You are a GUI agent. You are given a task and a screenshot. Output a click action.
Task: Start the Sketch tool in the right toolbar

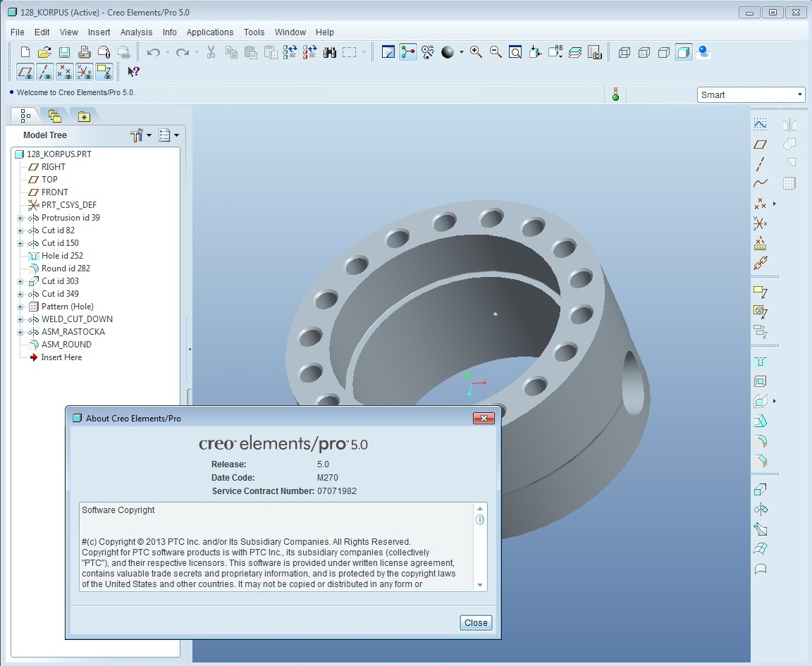[x=761, y=124]
